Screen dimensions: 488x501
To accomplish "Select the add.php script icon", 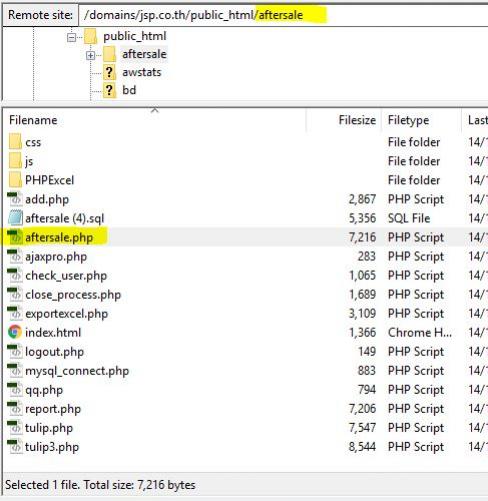I will pos(15,199).
